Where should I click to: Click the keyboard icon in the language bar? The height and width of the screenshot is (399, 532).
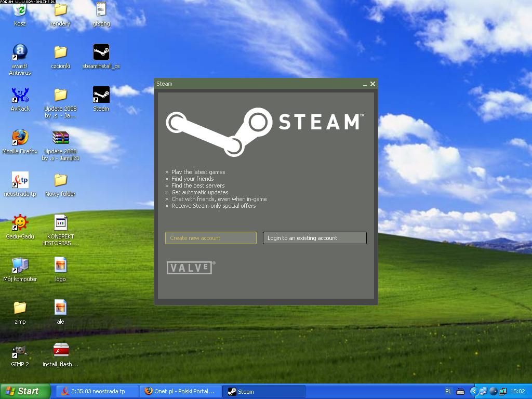(x=460, y=392)
